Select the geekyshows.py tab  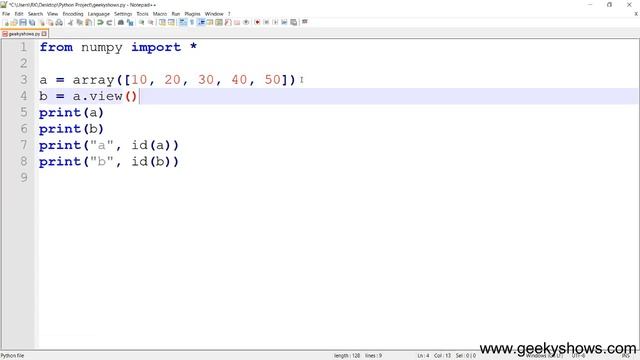24,34
